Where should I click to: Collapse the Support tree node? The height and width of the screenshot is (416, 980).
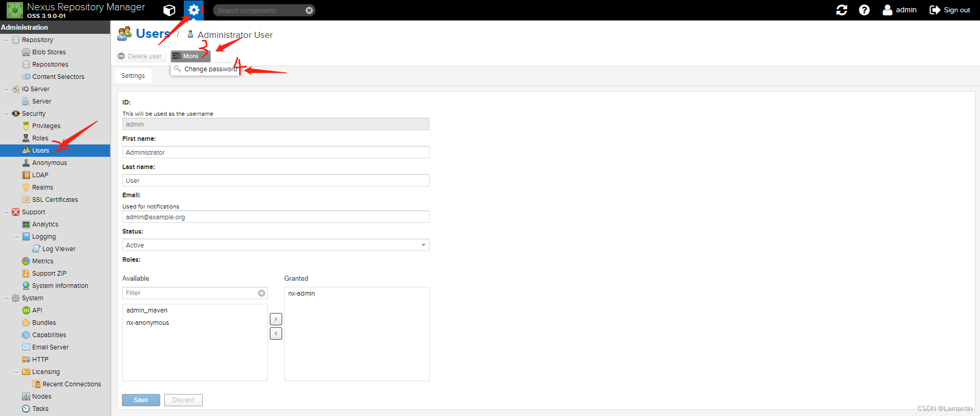click(x=6, y=212)
